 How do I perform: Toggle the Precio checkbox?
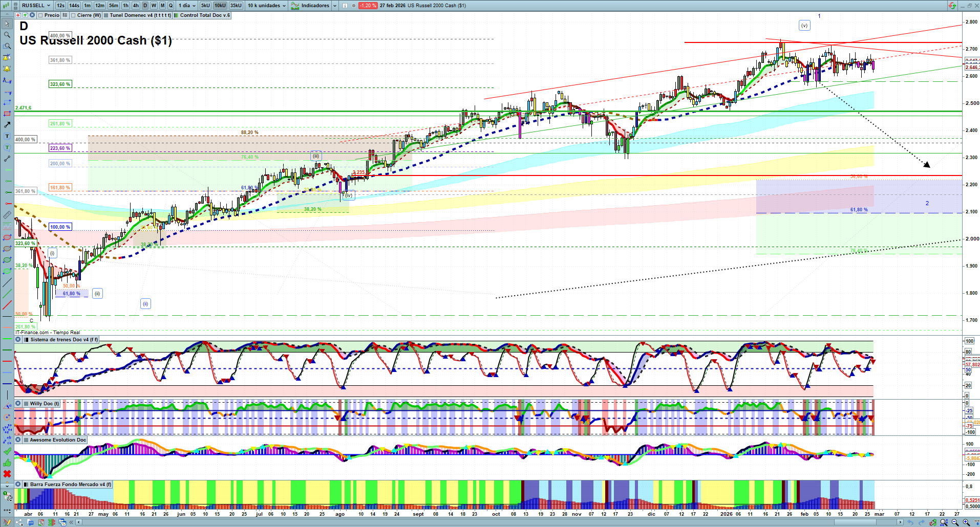40,15
